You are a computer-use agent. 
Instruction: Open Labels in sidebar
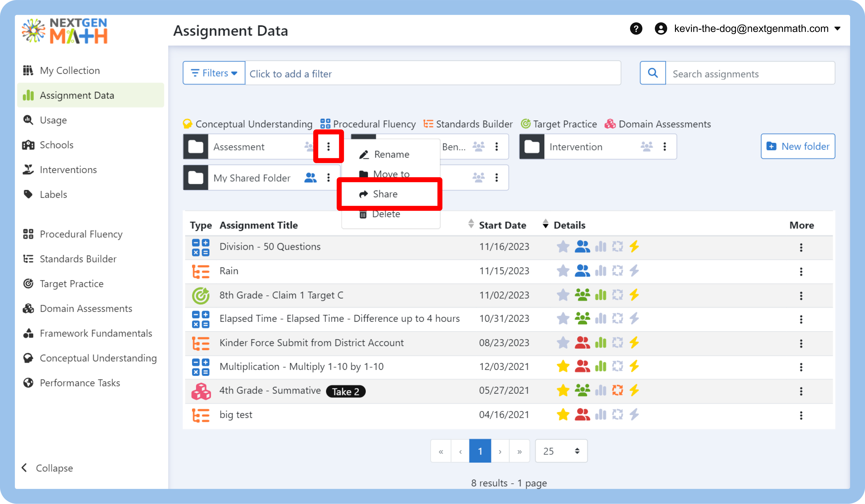pos(91,194)
